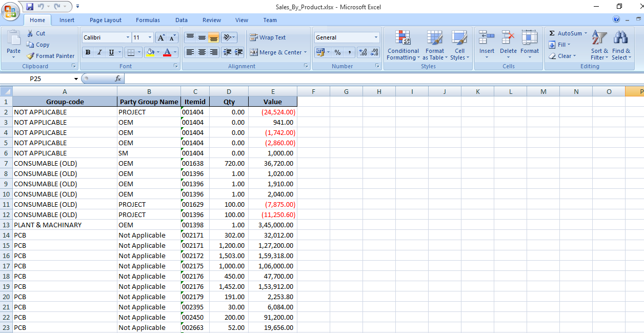Open the Fill dropdown in Editing
Image resolution: width=644 pixels, height=333 pixels.
[x=560, y=45]
